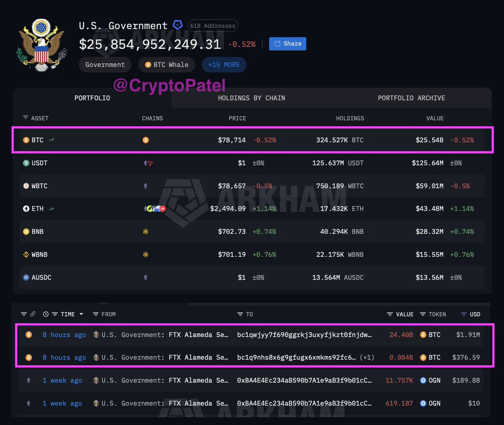Click the trend chart icon next to ETH
Screen dimensions: 504x425
(51, 209)
